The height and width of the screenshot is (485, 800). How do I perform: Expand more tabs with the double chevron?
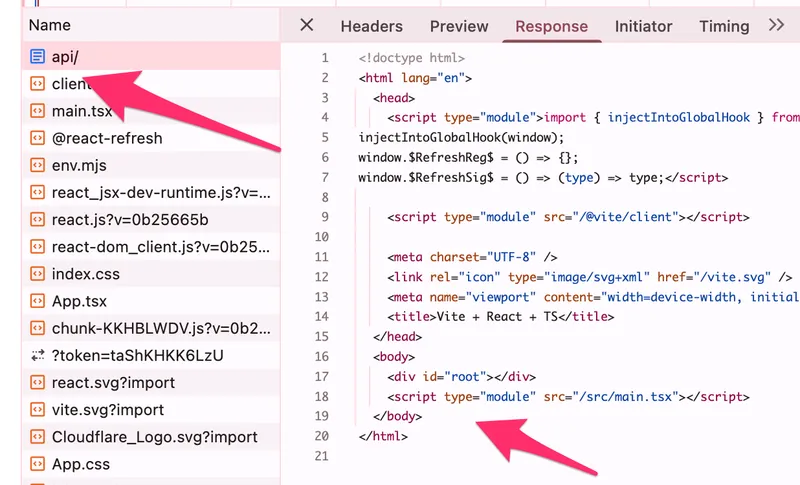click(776, 25)
